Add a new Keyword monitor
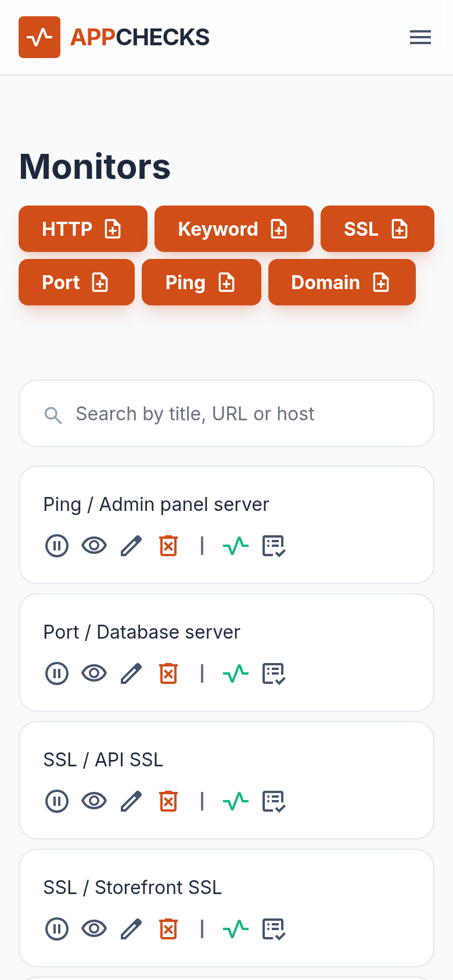453x980 pixels. pyautogui.click(x=234, y=229)
